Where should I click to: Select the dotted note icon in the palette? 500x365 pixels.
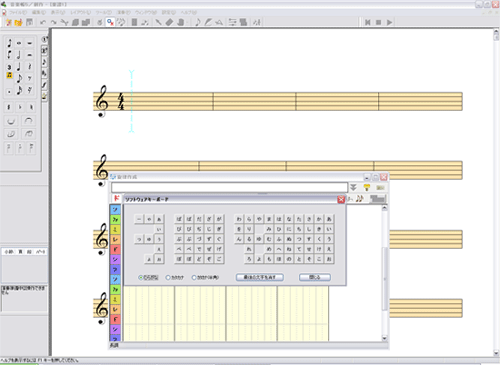coord(9,91)
